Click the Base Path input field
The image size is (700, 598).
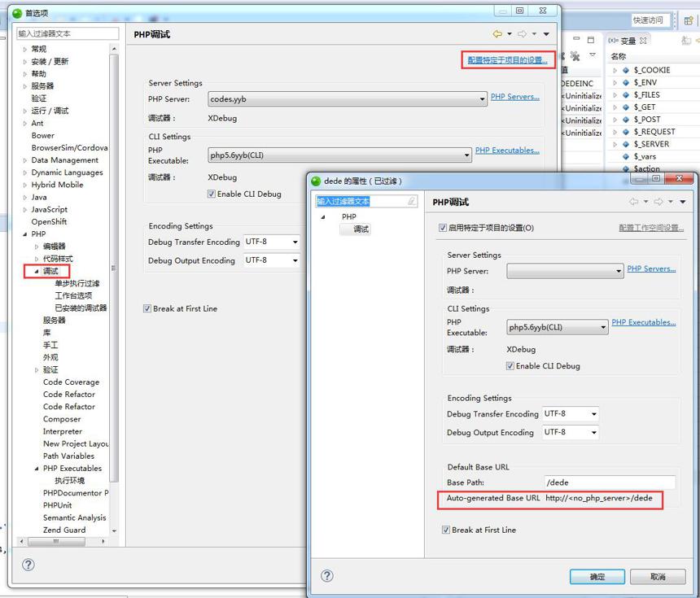pos(610,482)
